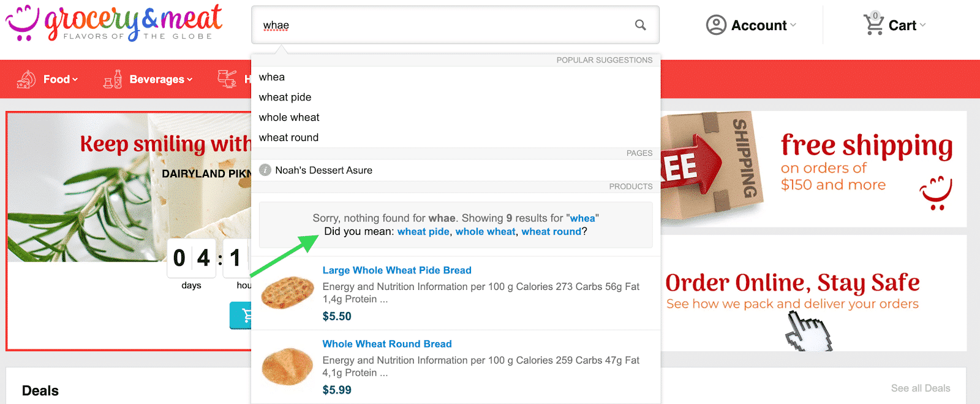The image size is (980, 404).
Task: Click the See all Deals link
Action: click(920, 388)
